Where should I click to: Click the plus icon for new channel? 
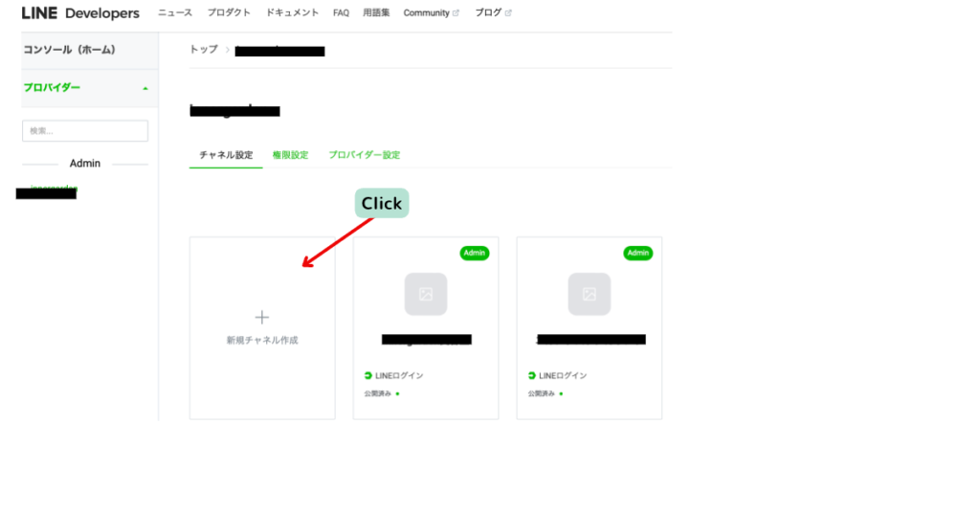click(x=262, y=318)
